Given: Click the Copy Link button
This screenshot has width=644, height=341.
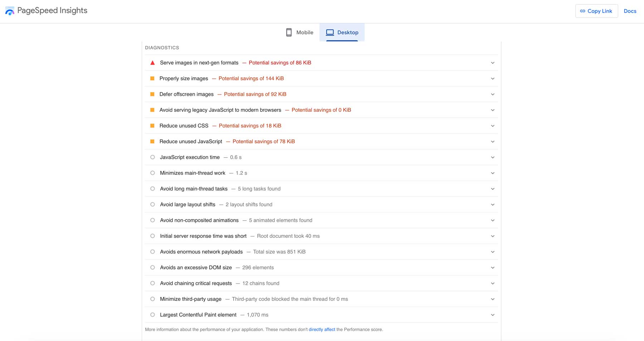Looking at the screenshot, I should [596, 11].
